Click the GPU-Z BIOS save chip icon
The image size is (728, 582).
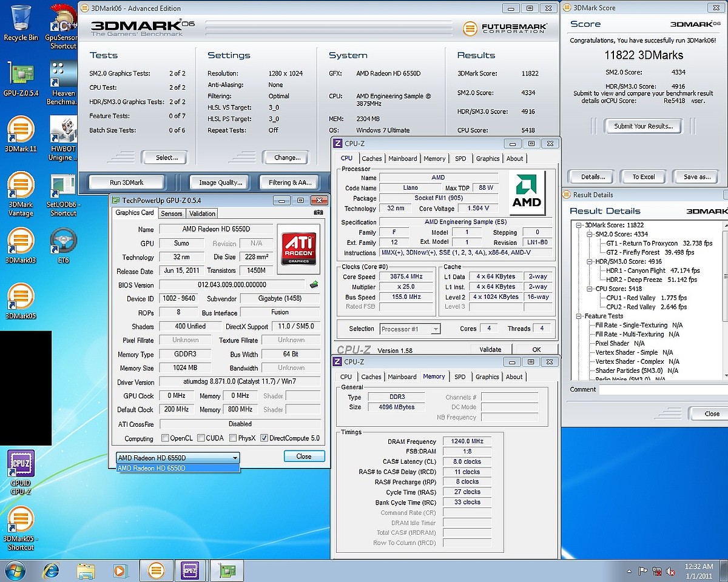coord(314,284)
